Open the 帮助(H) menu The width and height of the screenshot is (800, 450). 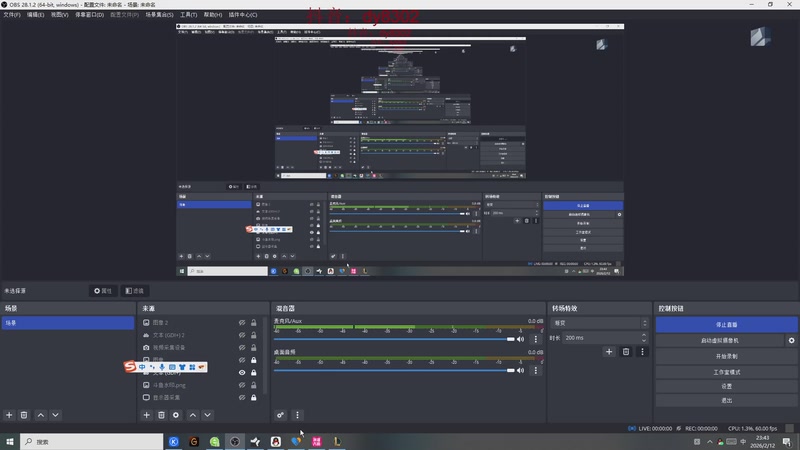213,15
